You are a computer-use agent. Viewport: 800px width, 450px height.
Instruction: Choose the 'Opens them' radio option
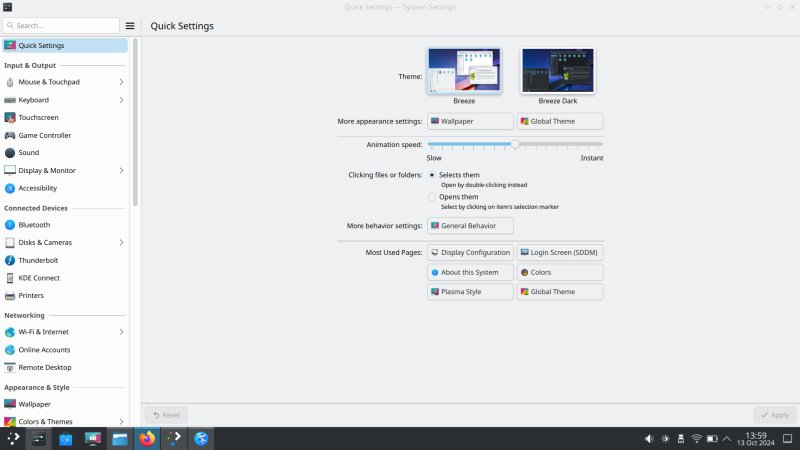click(432, 197)
